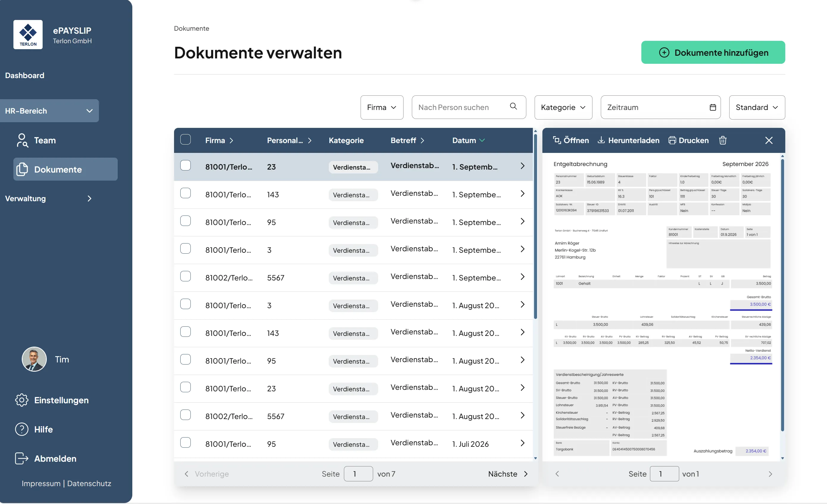This screenshot has height=504, width=827.
Task: Go to previous preview page arrow
Action: point(557,474)
